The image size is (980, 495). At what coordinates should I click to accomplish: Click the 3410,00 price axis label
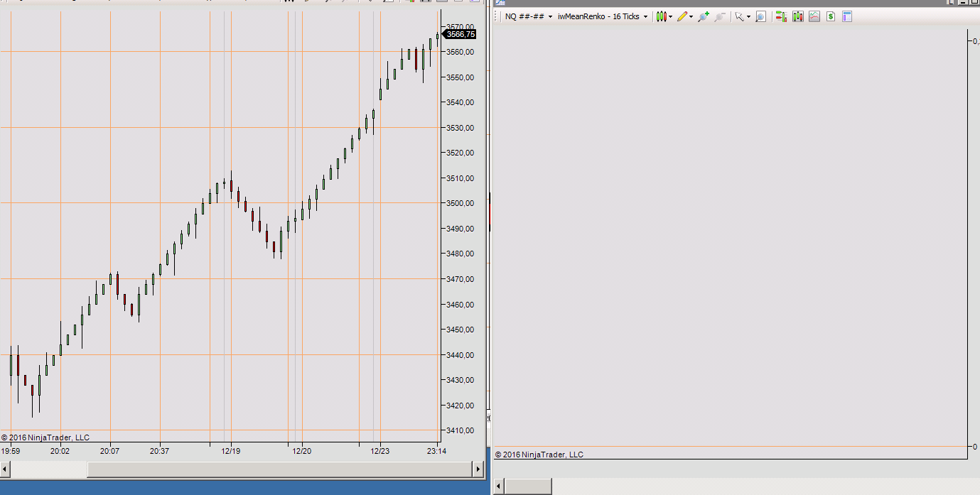pos(460,430)
